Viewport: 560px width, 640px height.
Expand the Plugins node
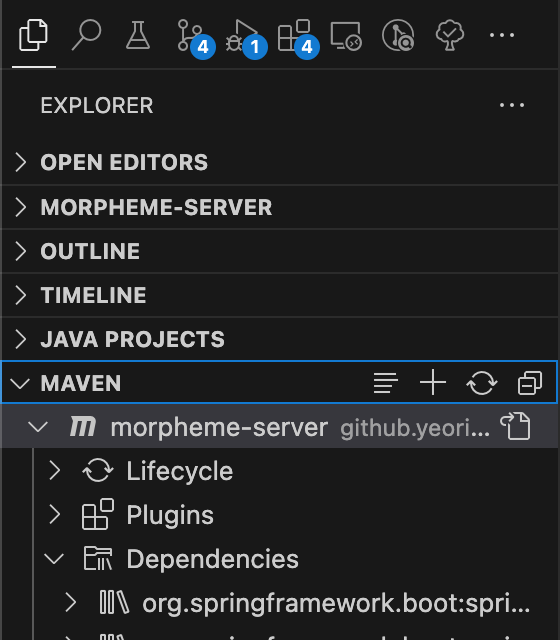point(55,514)
